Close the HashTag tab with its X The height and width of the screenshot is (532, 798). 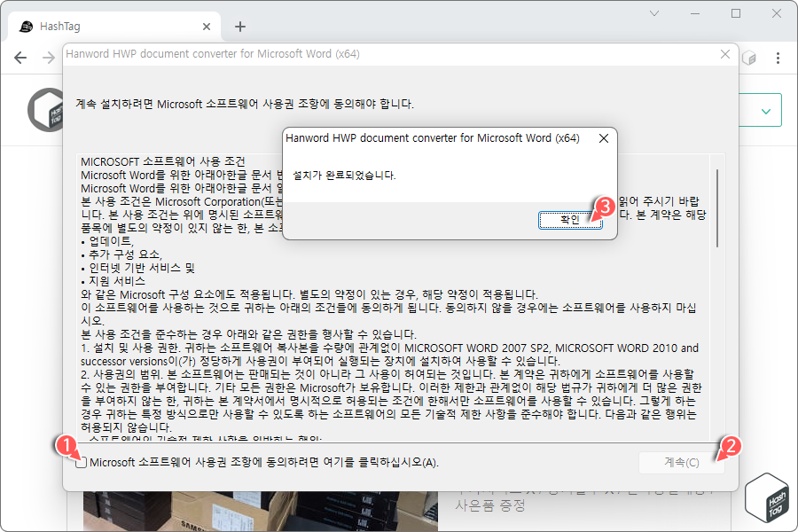coord(207,26)
